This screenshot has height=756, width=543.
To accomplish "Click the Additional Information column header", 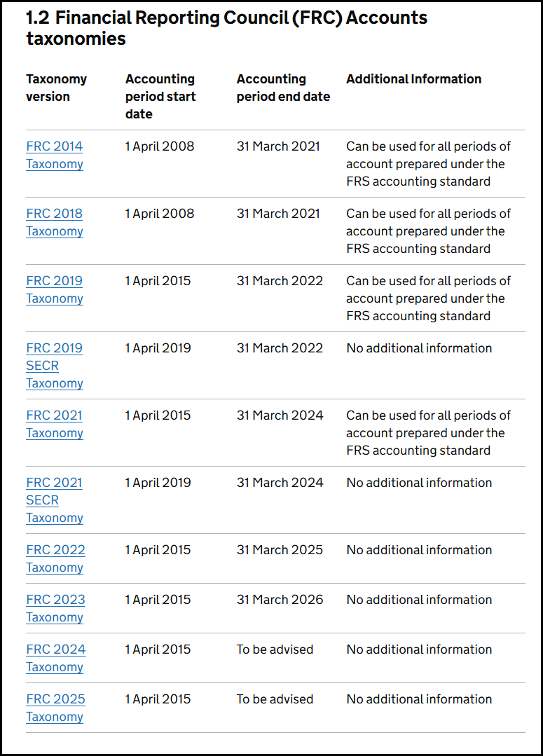I will (x=414, y=79).
